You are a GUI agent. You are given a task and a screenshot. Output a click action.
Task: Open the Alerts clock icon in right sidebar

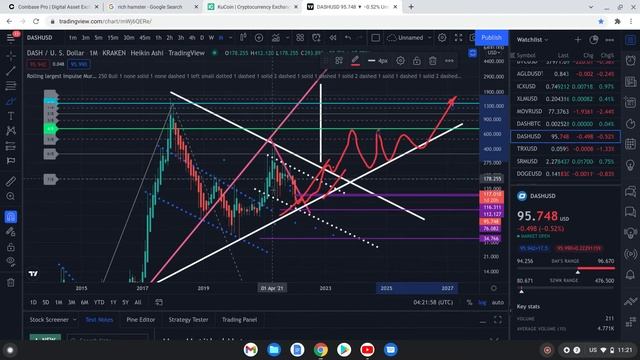630,60
